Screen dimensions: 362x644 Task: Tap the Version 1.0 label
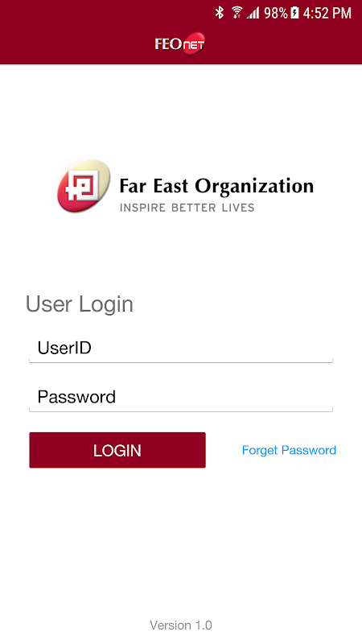tap(181, 625)
